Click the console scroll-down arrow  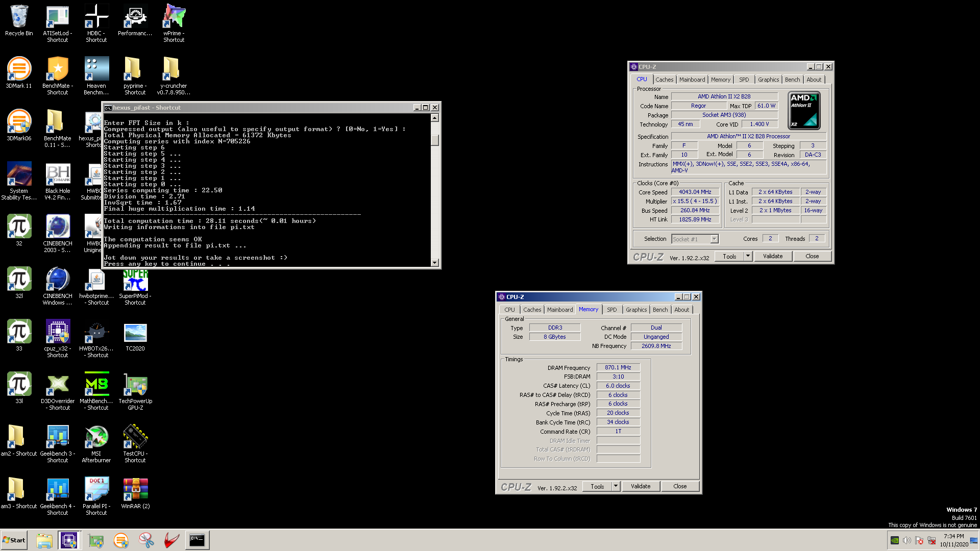435,263
